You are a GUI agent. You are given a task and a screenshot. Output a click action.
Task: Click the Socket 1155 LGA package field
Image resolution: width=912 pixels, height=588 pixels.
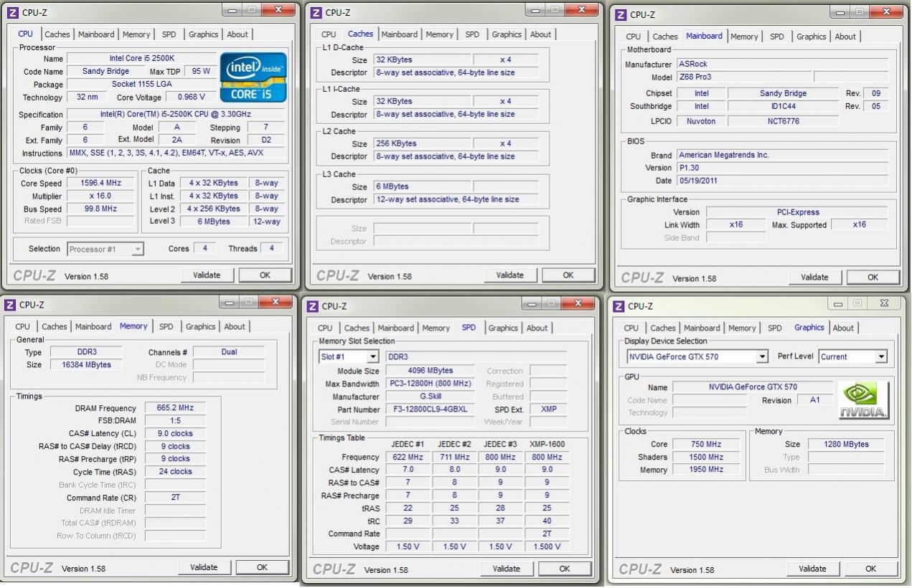[x=141, y=85]
